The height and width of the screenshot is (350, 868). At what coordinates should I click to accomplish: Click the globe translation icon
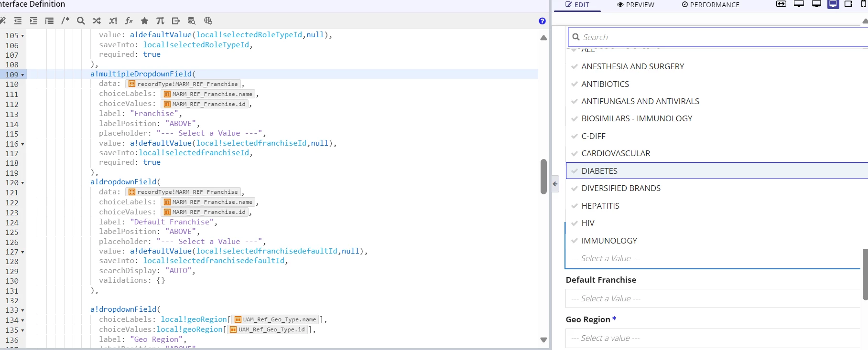(x=208, y=21)
